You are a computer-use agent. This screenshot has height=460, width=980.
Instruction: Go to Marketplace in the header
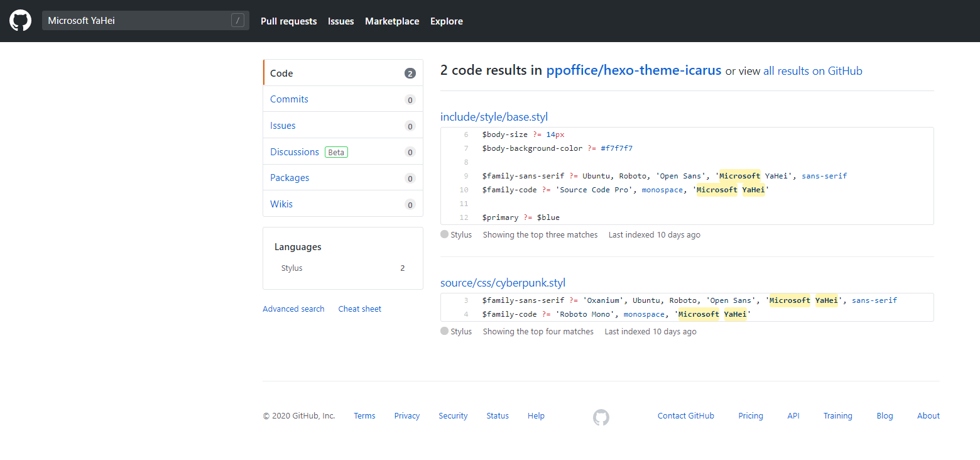click(391, 21)
